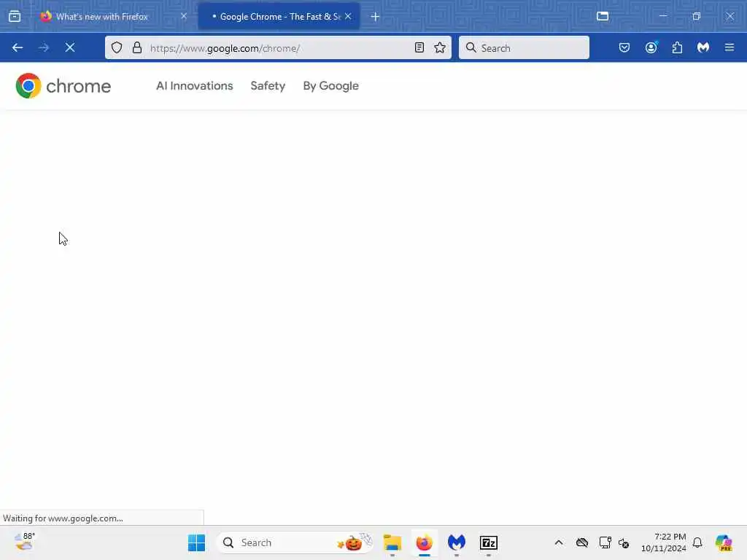747x560 pixels.
Task: Stop loading the page
Action: pyautogui.click(x=70, y=47)
